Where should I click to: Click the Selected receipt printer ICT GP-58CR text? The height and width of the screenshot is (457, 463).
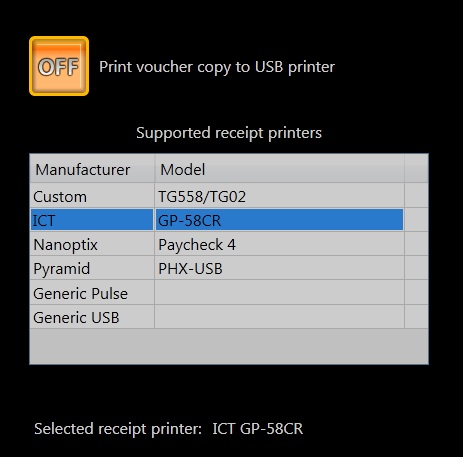click(168, 429)
